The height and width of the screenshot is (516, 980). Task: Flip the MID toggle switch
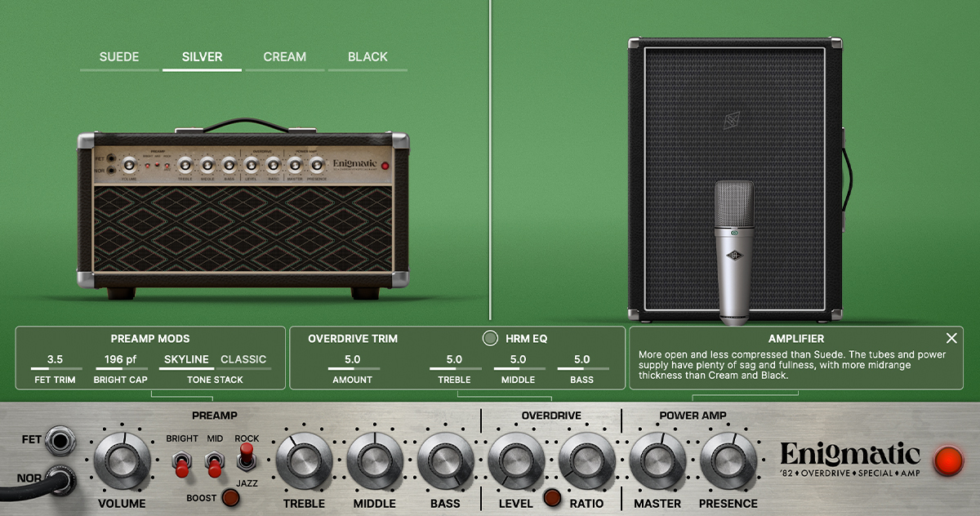tap(214, 464)
